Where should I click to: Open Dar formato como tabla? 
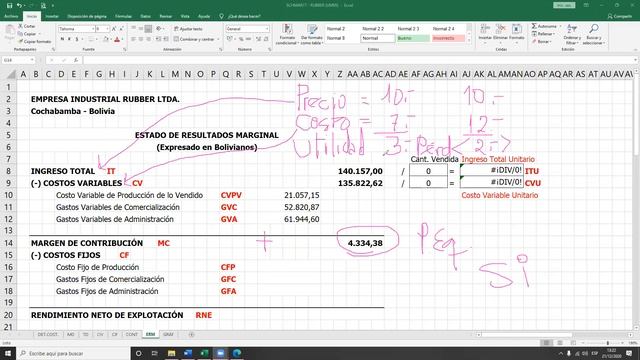[312, 34]
